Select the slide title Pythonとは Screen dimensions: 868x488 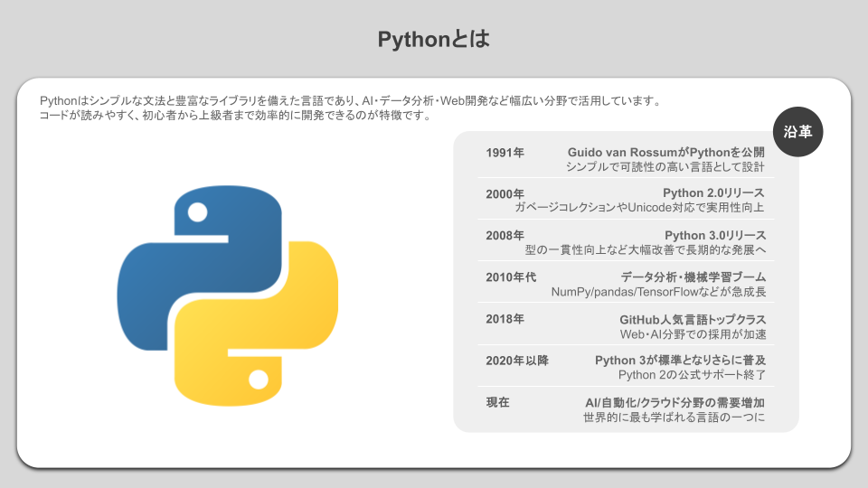(433, 40)
